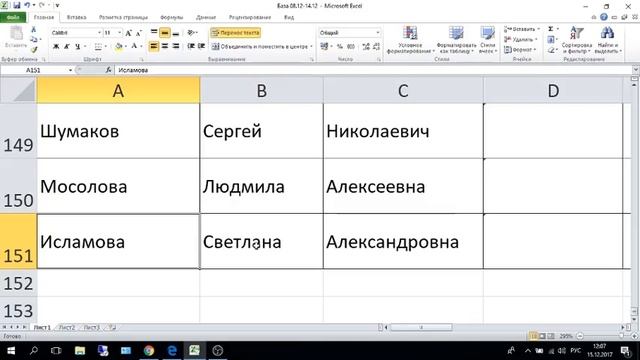
Task: Increase decimal places
Action: (x=366, y=47)
